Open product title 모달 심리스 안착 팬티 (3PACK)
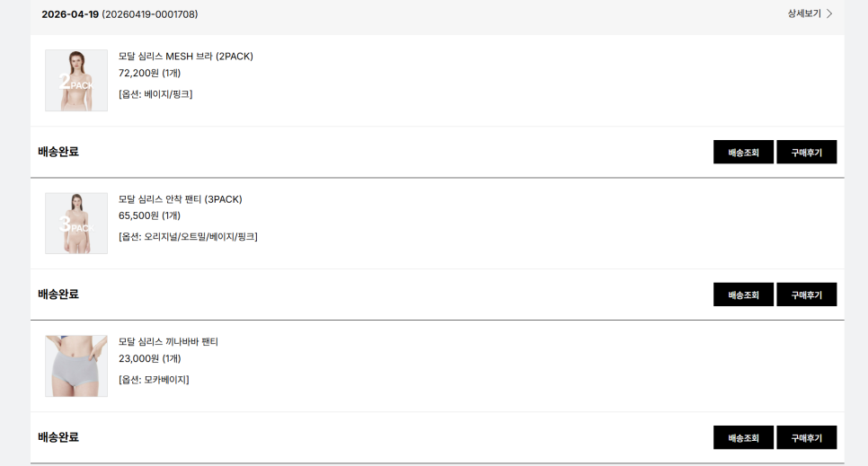Image resolution: width=868 pixels, height=466 pixels. (x=181, y=199)
